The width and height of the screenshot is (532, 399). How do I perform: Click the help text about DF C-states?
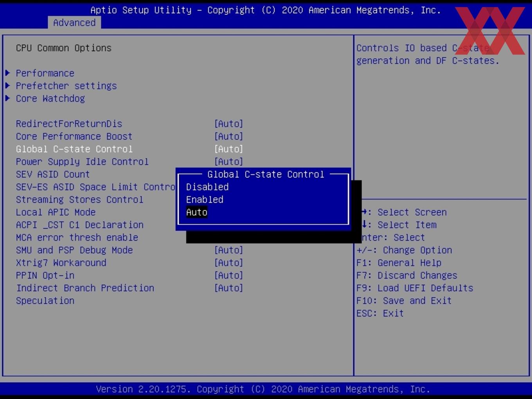click(x=428, y=54)
